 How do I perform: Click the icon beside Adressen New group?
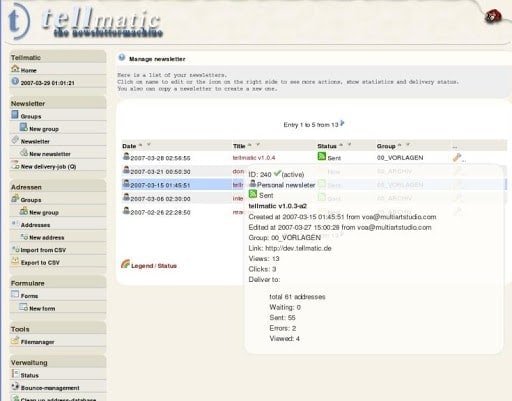24,211
